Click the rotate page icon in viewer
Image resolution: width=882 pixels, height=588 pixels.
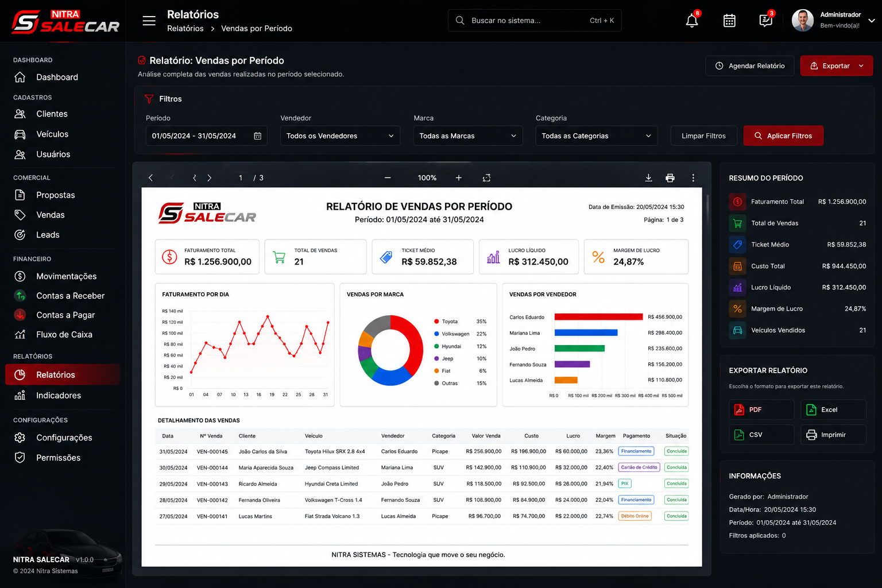click(486, 178)
